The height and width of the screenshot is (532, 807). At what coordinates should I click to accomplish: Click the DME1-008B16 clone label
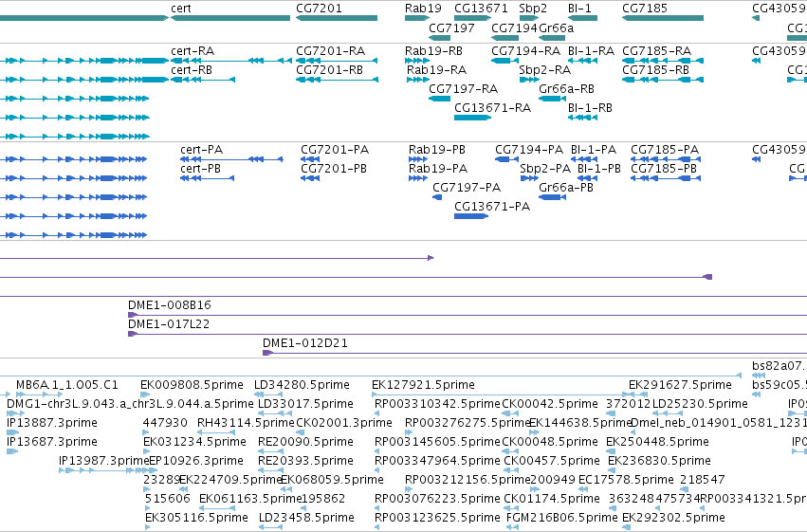170,305
